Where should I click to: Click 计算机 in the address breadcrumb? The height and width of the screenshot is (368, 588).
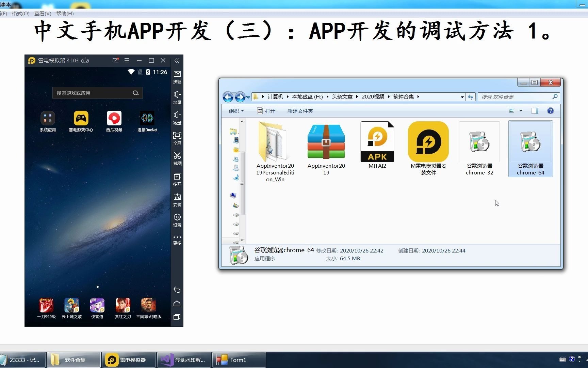[275, 97]
